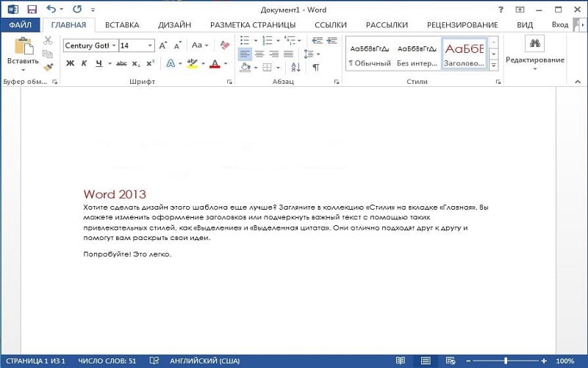Expand the Paste (Вставить) options arrow
Viewport: 588px width, 368px height.
click(x=24, y=70)
